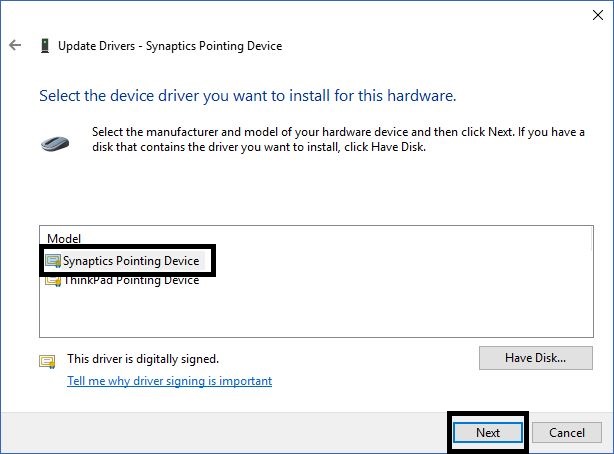Click the ThinkPad Pointing Device certificate icon
Image resolution: width=614 pixels, height=454 pixels.
click(53, 280)
